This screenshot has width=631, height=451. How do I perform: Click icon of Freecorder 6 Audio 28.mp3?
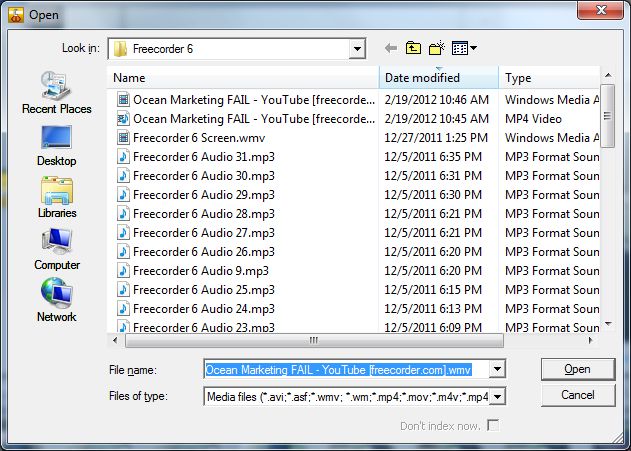[123, 214]
